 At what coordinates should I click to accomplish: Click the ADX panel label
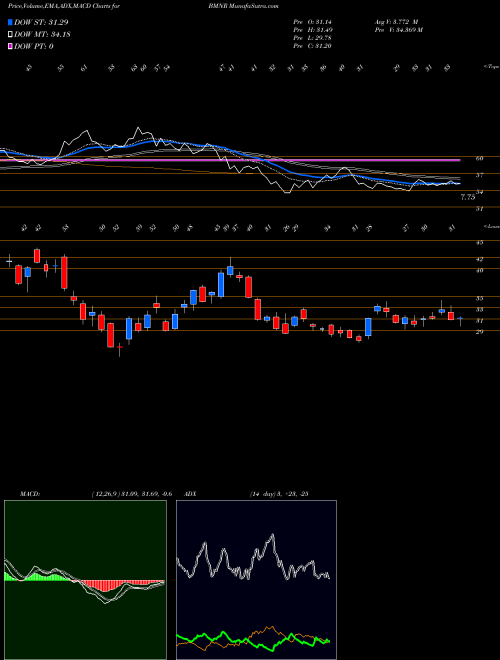[191, 494]
